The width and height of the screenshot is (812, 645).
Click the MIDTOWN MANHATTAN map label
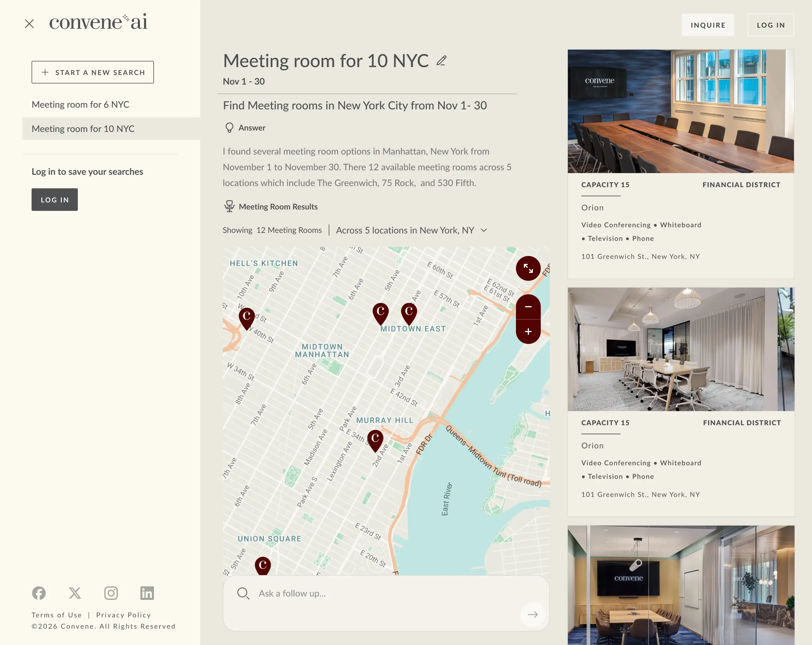(x=322, y=351)
